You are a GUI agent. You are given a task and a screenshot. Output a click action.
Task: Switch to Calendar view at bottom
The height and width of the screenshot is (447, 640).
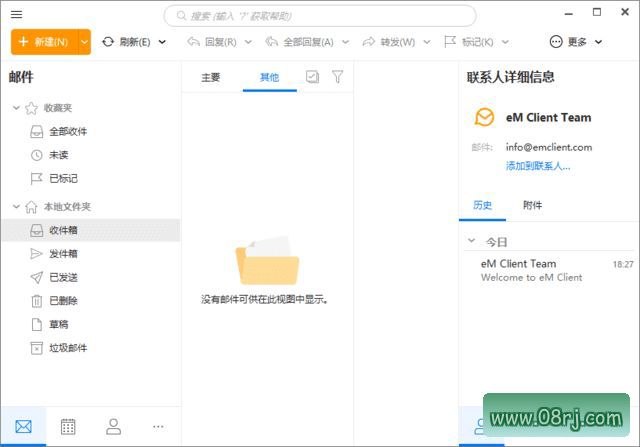[68, 427]
